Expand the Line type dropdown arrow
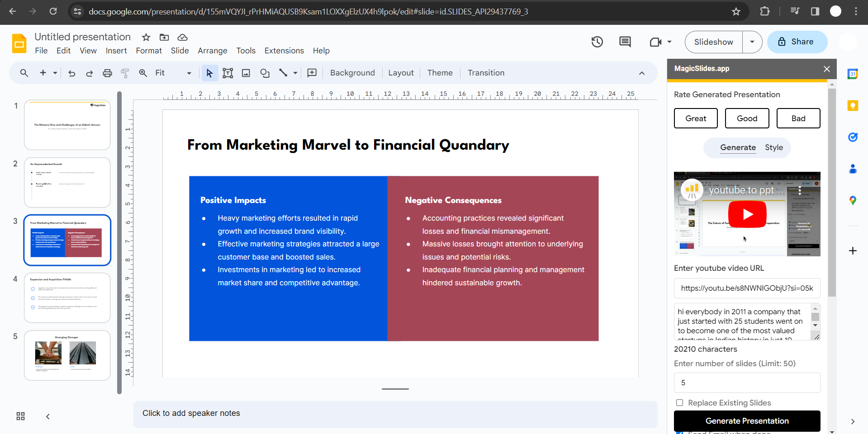The height and width of the screenshot is (434, 868). point(295,73)
